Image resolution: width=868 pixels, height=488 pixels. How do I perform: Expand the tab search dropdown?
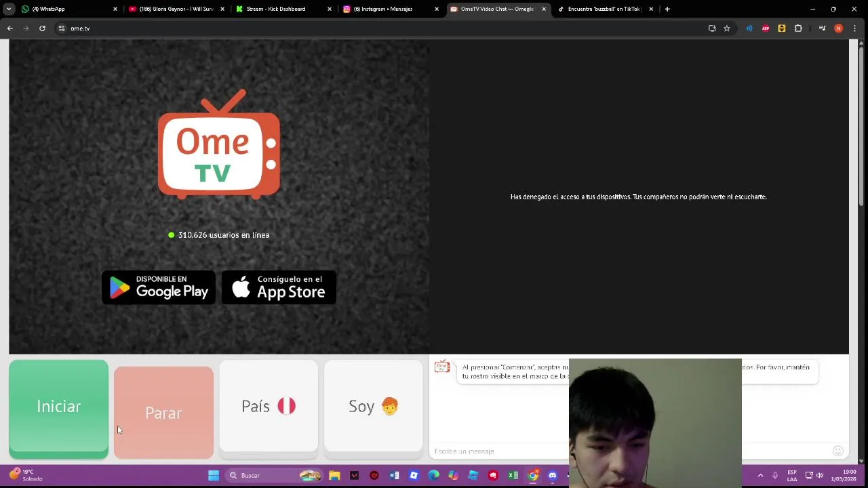(x=9, y=9)
